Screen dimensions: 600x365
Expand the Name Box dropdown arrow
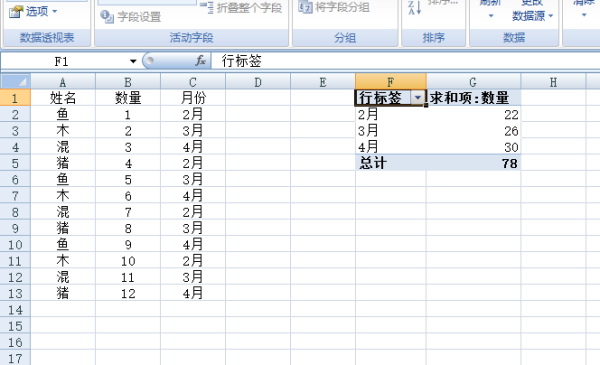click(133, 61)
